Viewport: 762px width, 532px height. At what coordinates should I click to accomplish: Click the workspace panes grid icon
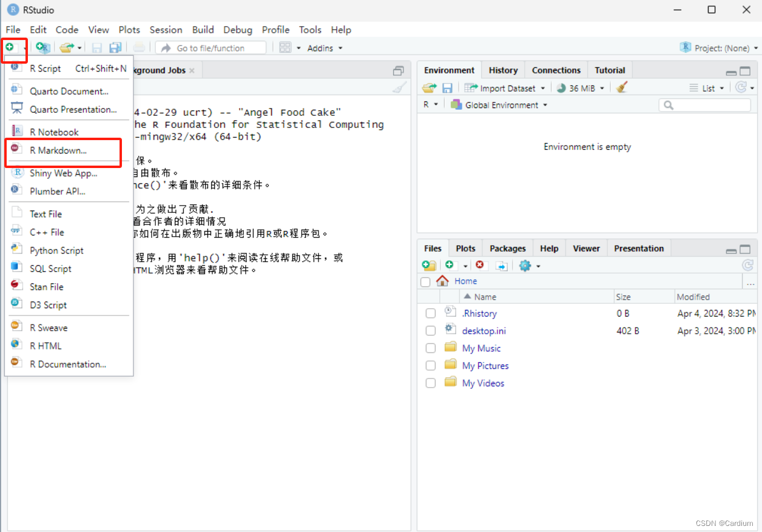click(285, 47)
